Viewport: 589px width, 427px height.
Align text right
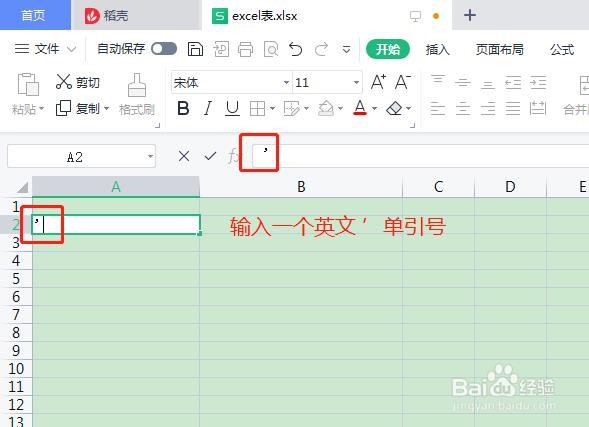488,109
